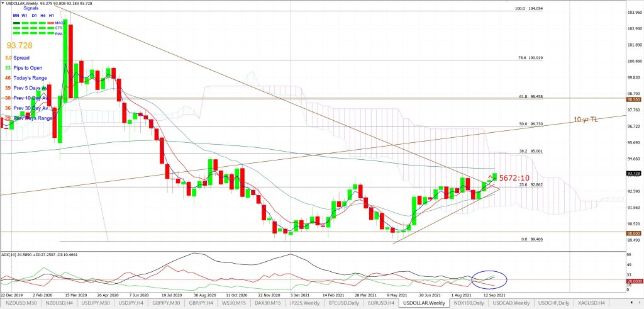
Task: Click the 90.000 price tag on scale
Action: [633, 233]
